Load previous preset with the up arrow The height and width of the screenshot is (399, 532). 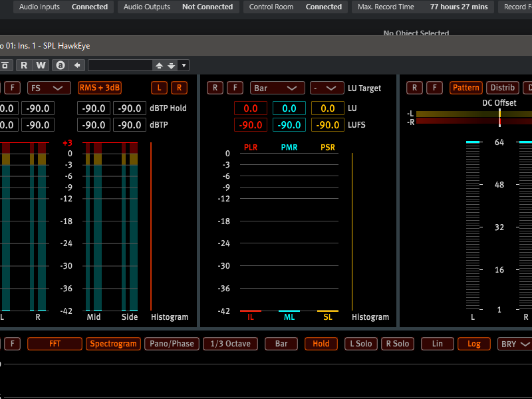pos(159,65)
